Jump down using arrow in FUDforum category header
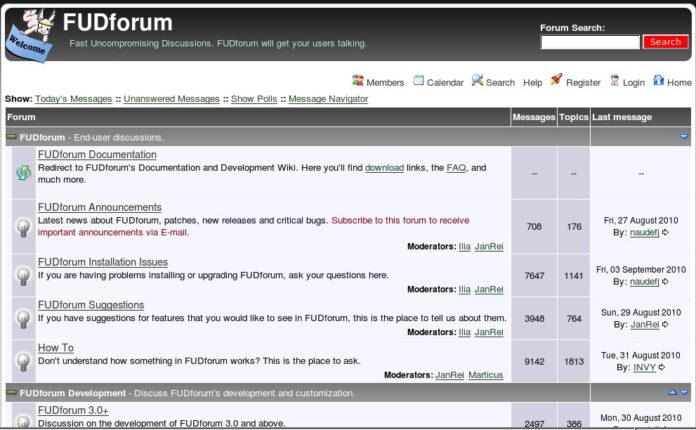 pos(684,137)
